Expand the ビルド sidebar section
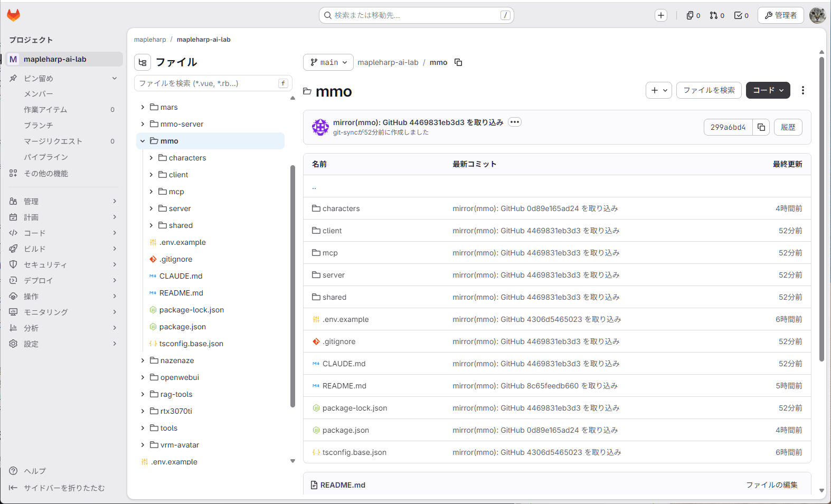Viewport: 831px width, 504px height. pyautogui.click(x=63, y=249)
